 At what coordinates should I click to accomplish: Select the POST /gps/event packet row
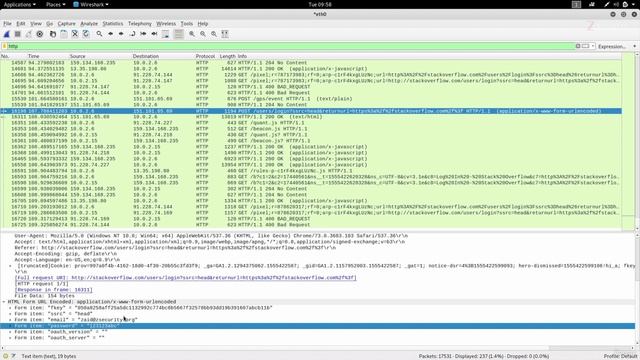pyautogui.click(x=311, y=99)
